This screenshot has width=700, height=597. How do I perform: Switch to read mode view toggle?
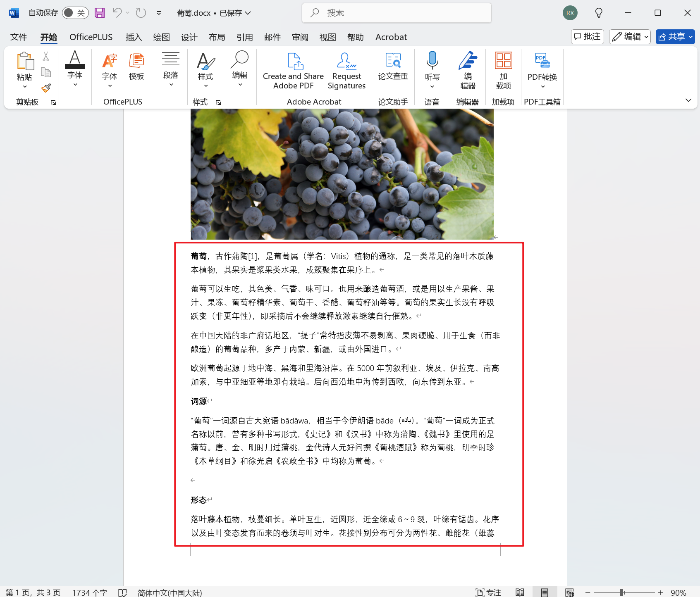point(519,592)
